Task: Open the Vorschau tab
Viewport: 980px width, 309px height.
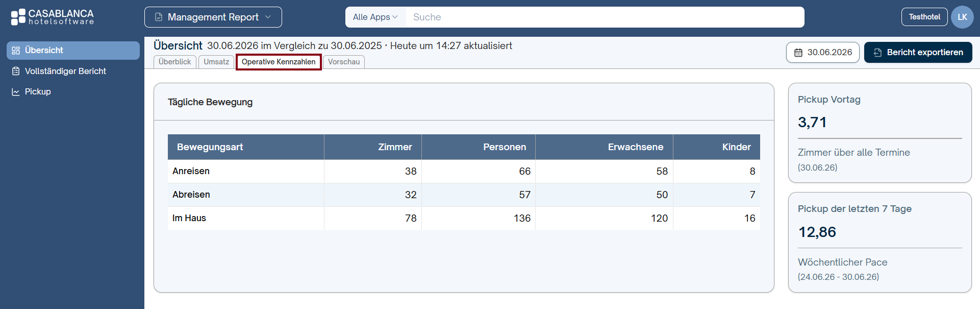Action: click(x=344, y=62)
